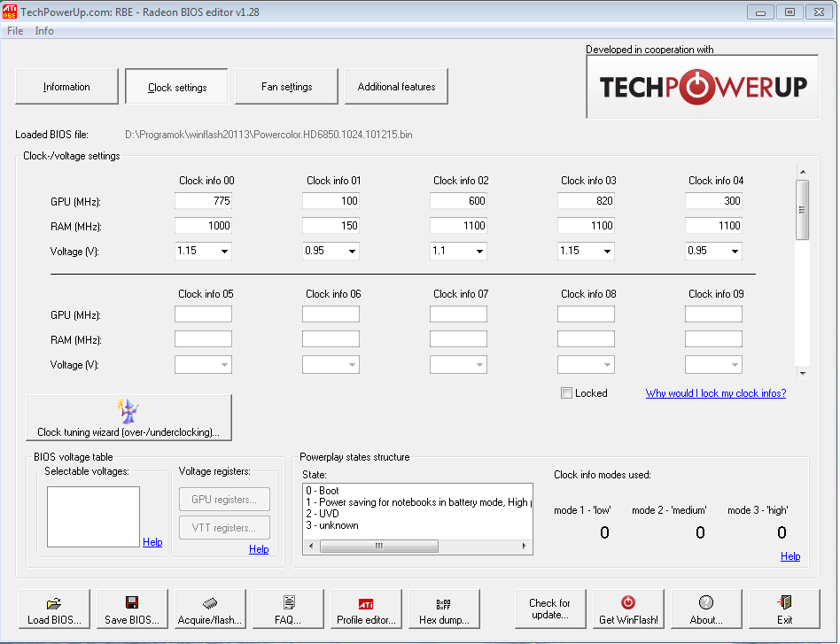
Task: Start the Clock tuning wizard
Action: (128, 418)
